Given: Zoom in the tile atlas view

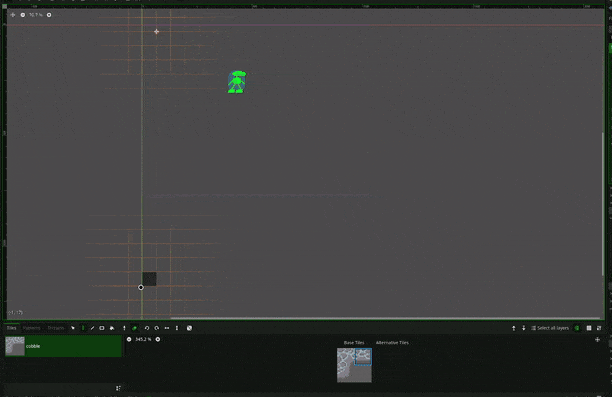Looking at the screenshot, I should pos(158,339).
